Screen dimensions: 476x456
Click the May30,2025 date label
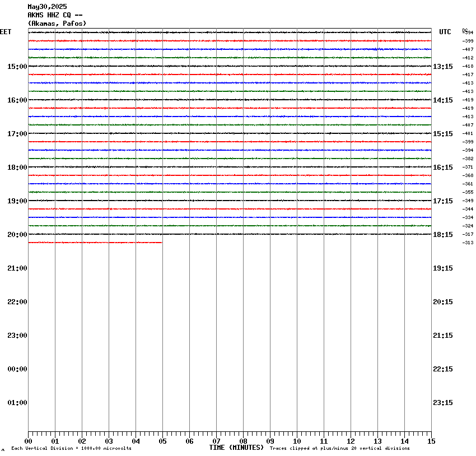click(47, 7)
